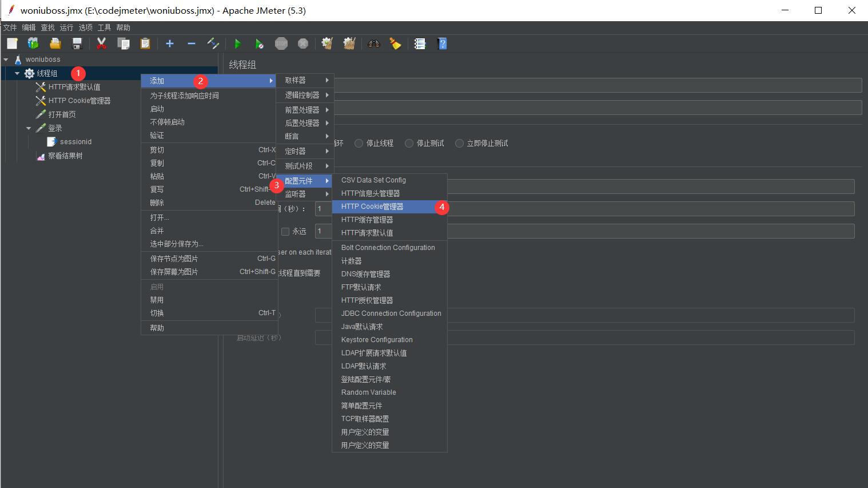Open the Templates toolbar icon
This screenshot has height=488, width=868.
click(33, 43)
